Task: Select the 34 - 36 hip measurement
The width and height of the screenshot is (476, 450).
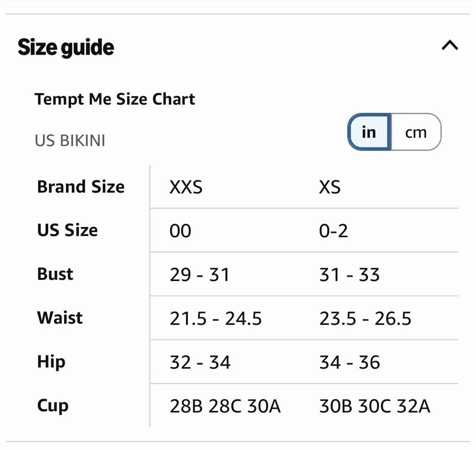Action: (x=350, y=362)
